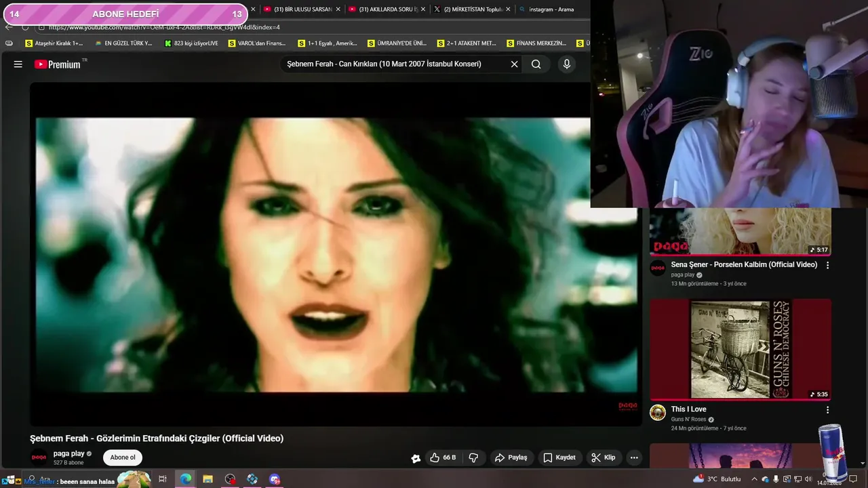This screenshot has width=868, height=488.
Task: Open EN GÜZEL TÜRK Y... bookmark
Action: [x=123, y=43]
